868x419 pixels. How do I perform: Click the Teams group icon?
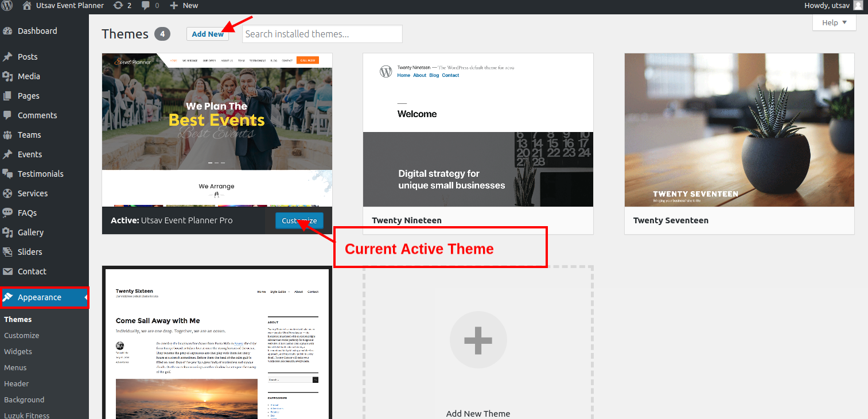[7, 135]
